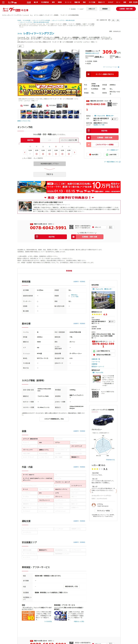Open カタログ in the top navigation bar
138x644 pixels.
(x=110, y=2)
